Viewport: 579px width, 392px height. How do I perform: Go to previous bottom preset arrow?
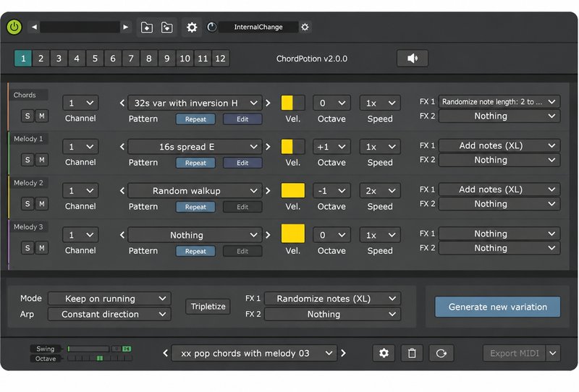coord(166,353)
